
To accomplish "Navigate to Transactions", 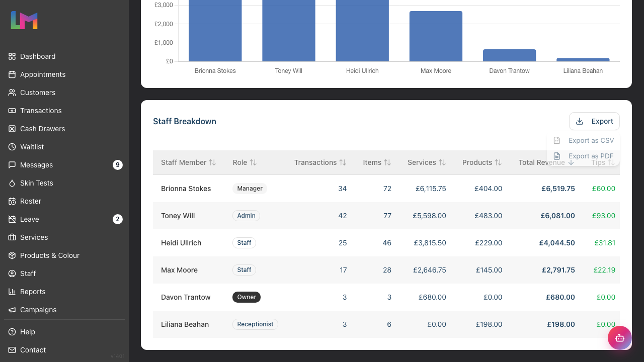I will (x=41, y=111).
